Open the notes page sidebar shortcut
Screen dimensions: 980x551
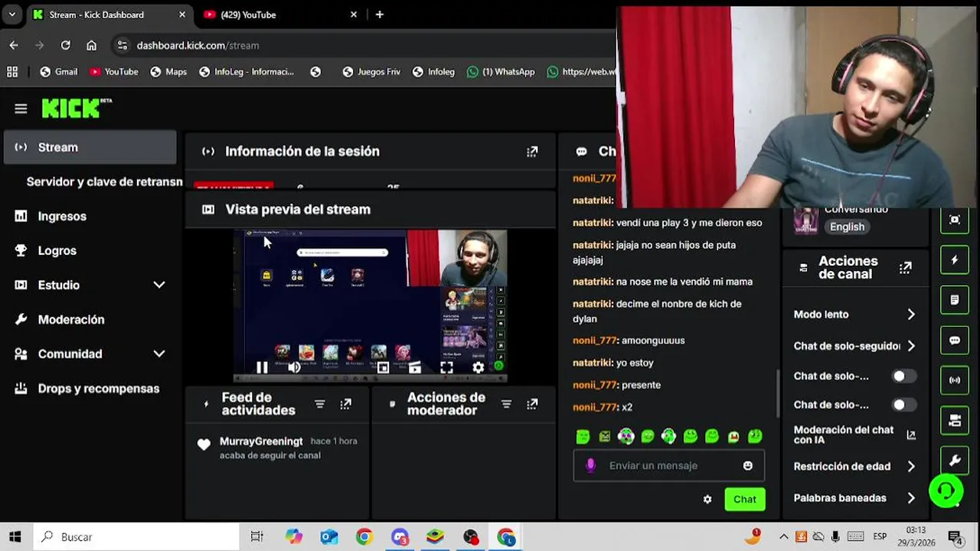pyautogui.click(x=955, y=300)
